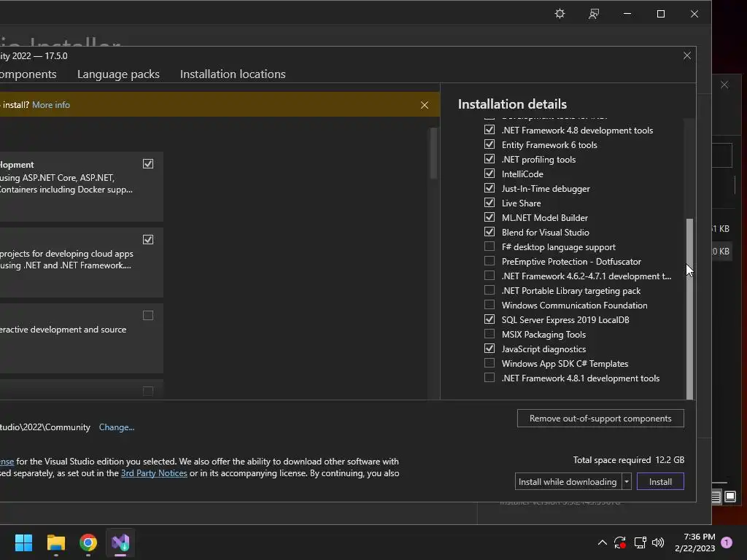This screenshot has height=560, width=747.
Task: Close the Visual Studio workload dialog
Action: (x=687, y=55)
